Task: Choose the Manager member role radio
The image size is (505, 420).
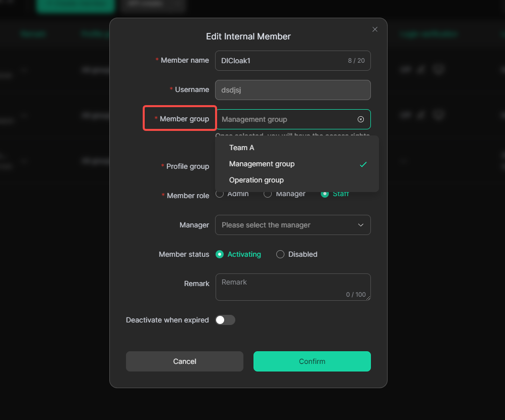Action: 268,194
